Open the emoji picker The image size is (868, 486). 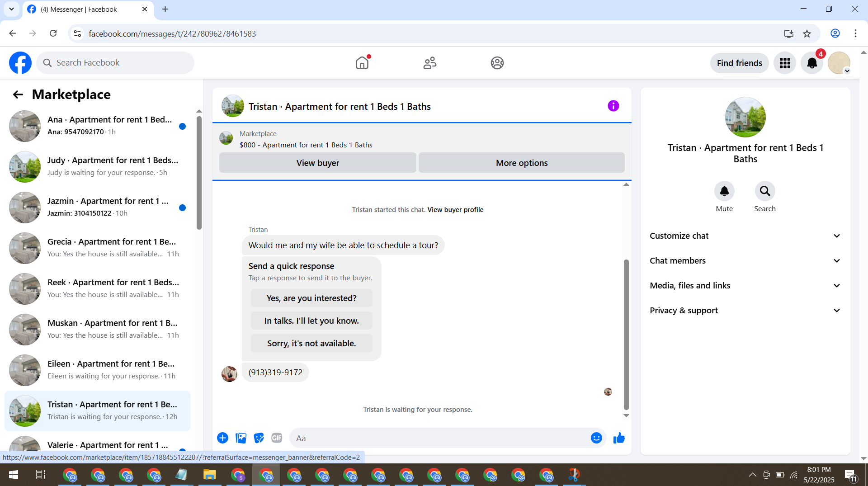[x=596, y=438]
